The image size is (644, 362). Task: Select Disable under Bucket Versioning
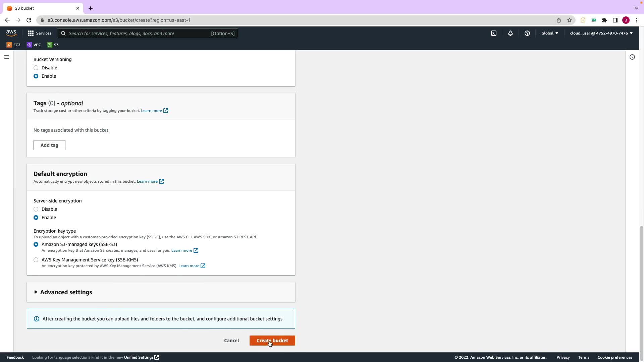(36, 68)
